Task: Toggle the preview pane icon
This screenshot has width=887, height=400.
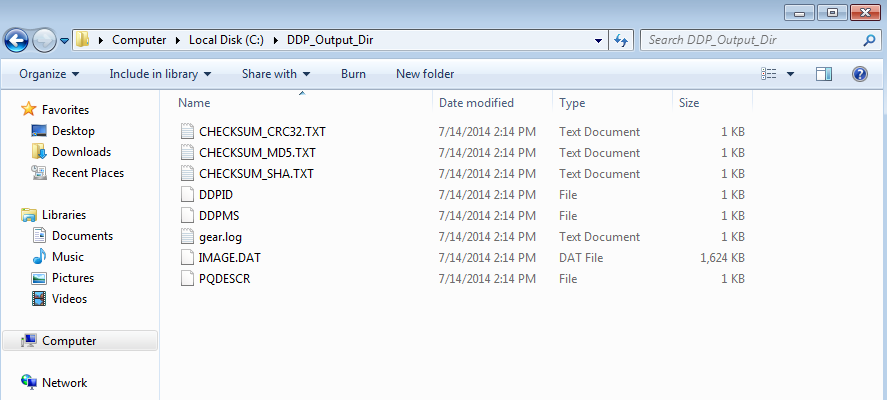Action: (824, 74)
